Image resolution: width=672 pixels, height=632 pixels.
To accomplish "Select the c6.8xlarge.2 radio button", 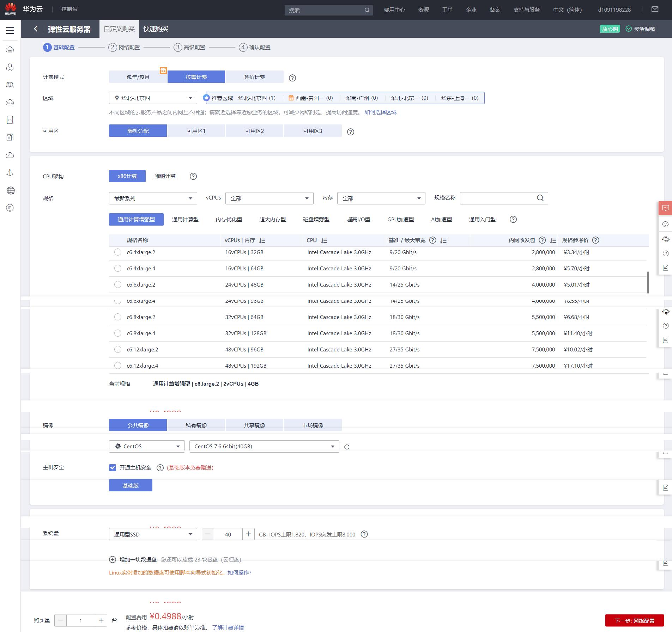I will [118, 317].
